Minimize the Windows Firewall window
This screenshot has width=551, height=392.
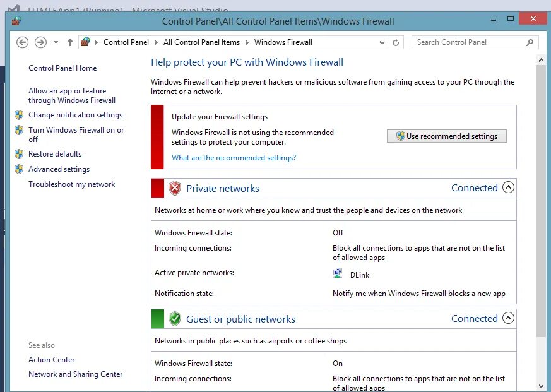click(494, 20)
